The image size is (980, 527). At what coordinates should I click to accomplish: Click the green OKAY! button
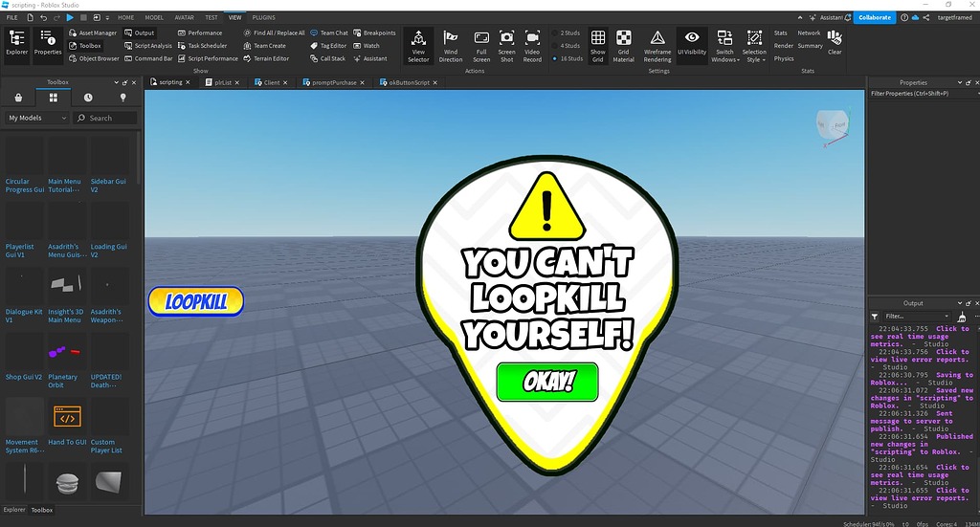coord(547,382)
